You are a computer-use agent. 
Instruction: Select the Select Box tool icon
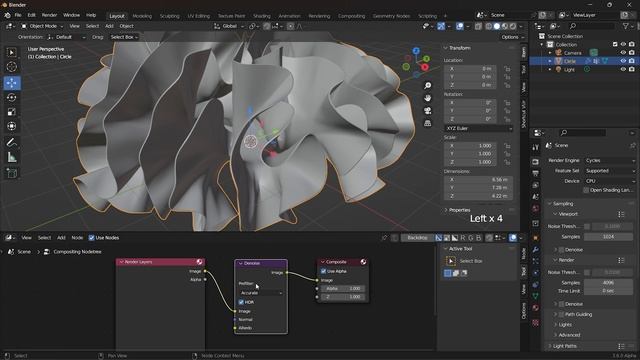(11, 52)
